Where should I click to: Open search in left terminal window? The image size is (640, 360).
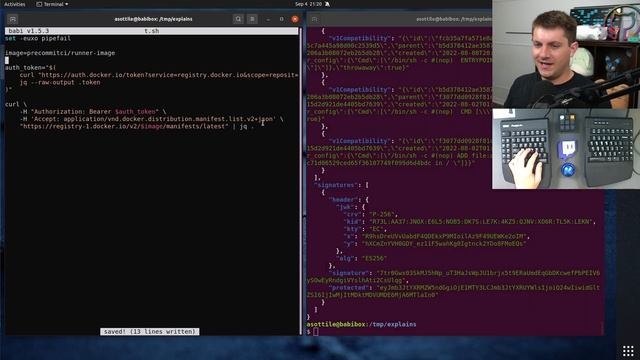pyautogui.click(x=238, y=19)
